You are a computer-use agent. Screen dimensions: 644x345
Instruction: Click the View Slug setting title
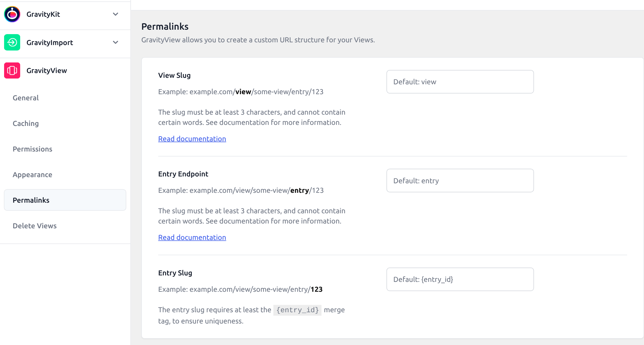click(x=174, y=75)
